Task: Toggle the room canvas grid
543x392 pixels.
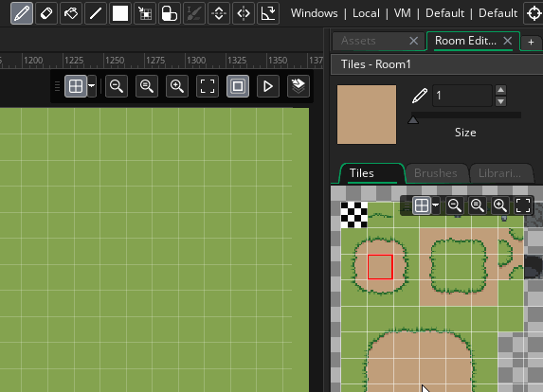Action: click(76, 86)
